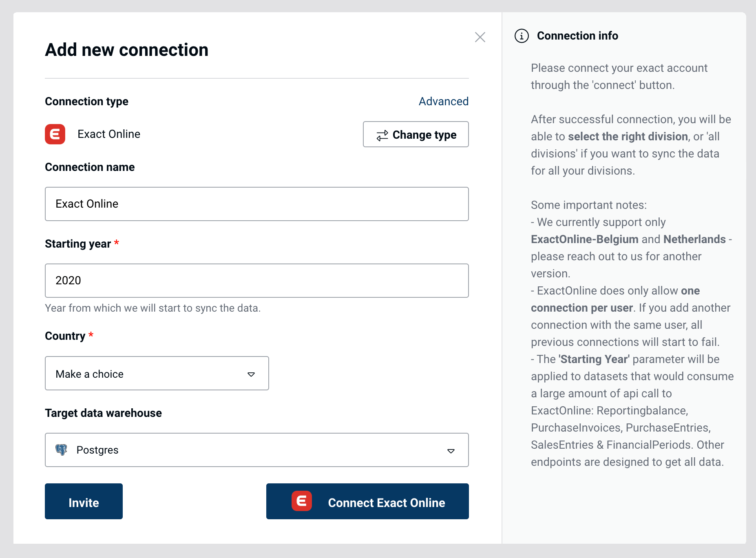Open the Advanced settings link
Viewport: 756px width, 558px height.
(444, 101)
